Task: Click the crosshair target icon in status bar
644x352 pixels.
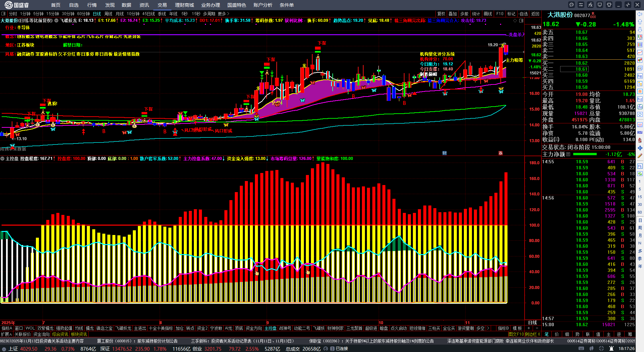Action: point(601,349)
